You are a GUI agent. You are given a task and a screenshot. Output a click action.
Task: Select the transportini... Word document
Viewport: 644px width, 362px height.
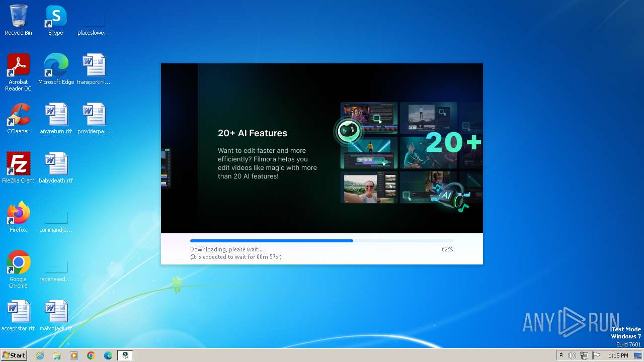[94, 69]
